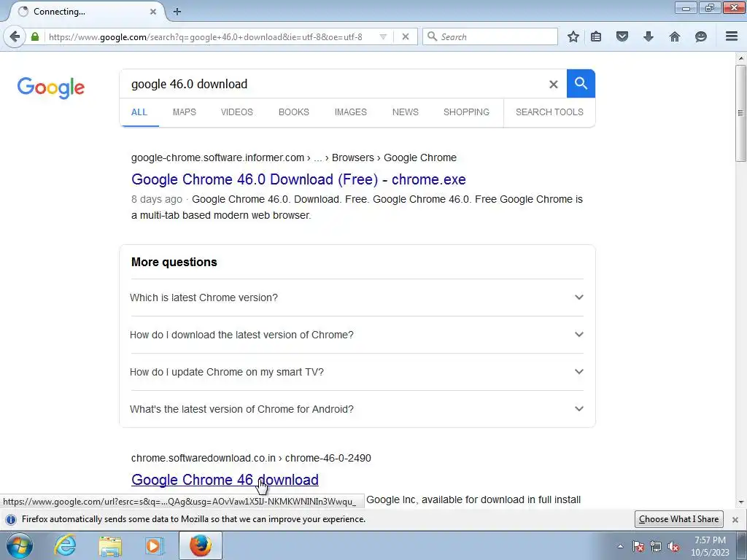Show bookmarks list icon in toolbar
747x560 pixels.
[x=596, y=36]
